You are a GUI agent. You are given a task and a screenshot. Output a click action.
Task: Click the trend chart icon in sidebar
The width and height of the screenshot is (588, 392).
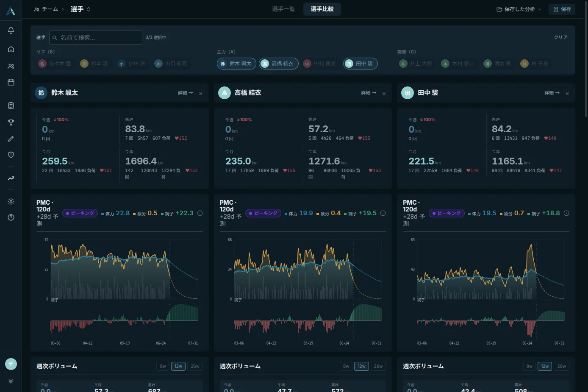tap(11, 178)
